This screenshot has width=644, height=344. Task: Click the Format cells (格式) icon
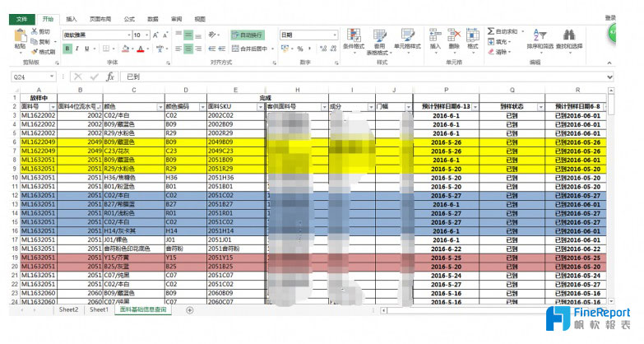pos(473,35)
